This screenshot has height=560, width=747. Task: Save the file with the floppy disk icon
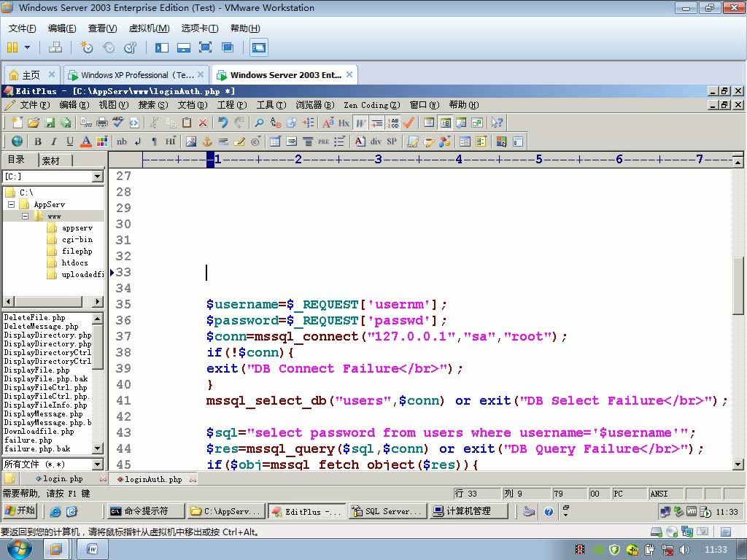(50, 122)
